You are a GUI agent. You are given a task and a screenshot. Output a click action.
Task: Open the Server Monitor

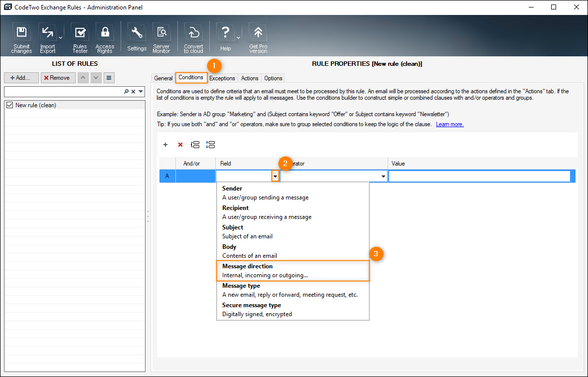point(161,38)
